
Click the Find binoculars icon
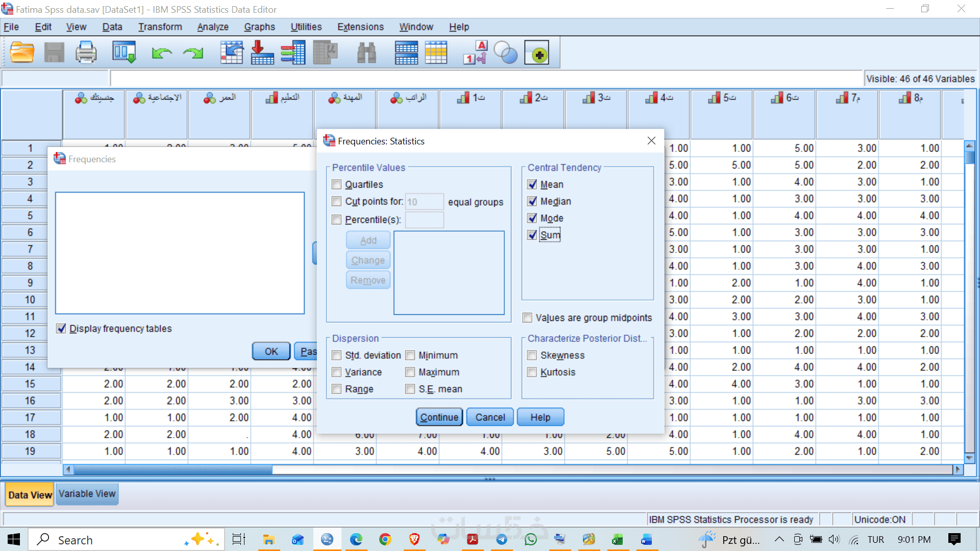point(366,53)
